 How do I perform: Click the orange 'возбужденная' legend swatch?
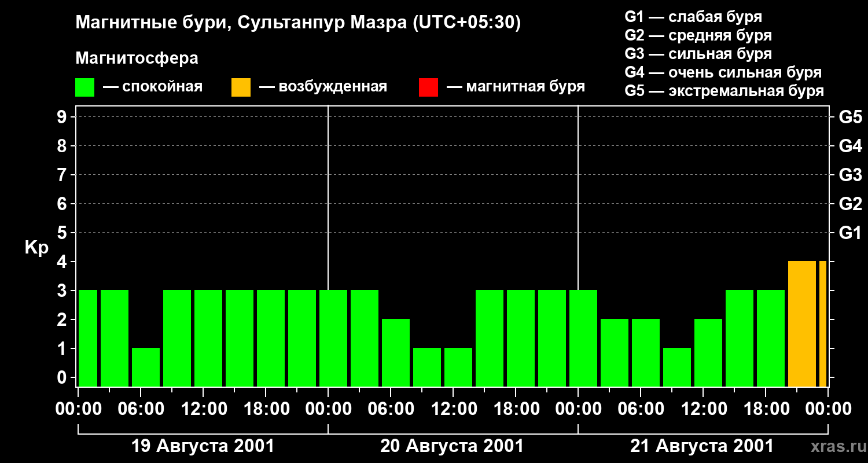tap(241, 87)
